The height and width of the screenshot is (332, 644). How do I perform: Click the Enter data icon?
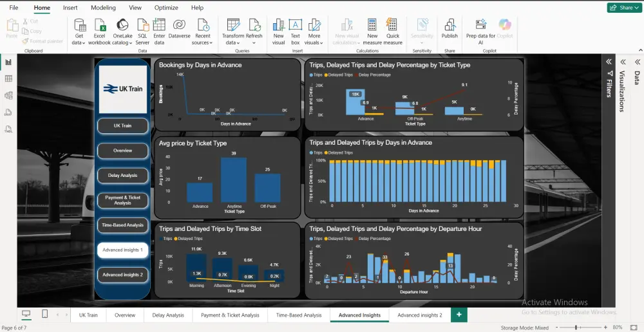pos(159,24)
